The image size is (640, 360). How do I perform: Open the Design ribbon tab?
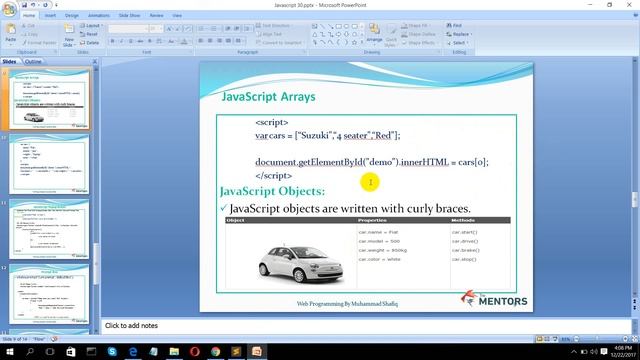coord(72,16)
